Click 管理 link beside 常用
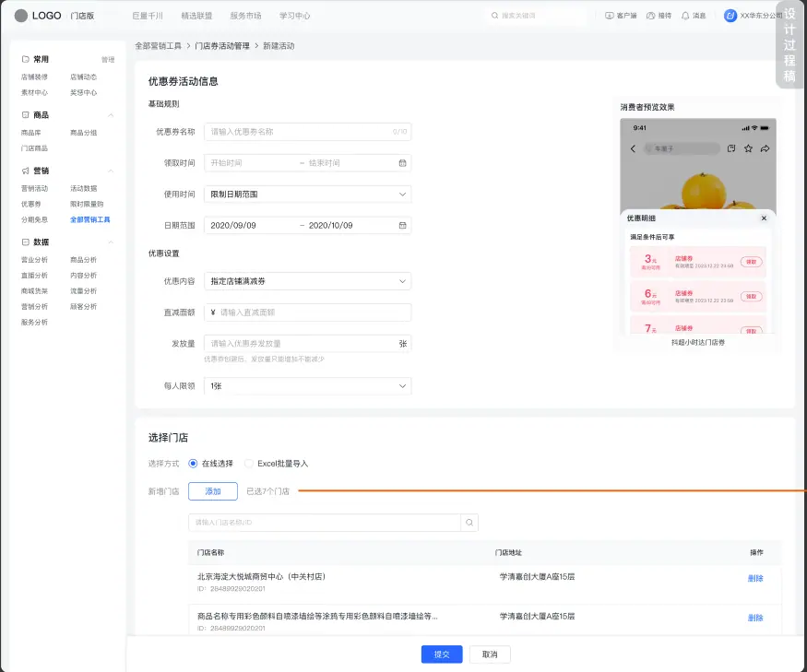807x672 pixels. pos(108,60)
